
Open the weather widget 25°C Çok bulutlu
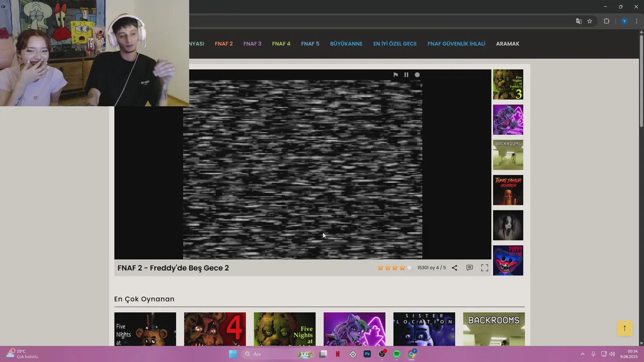tap(23, 354)
